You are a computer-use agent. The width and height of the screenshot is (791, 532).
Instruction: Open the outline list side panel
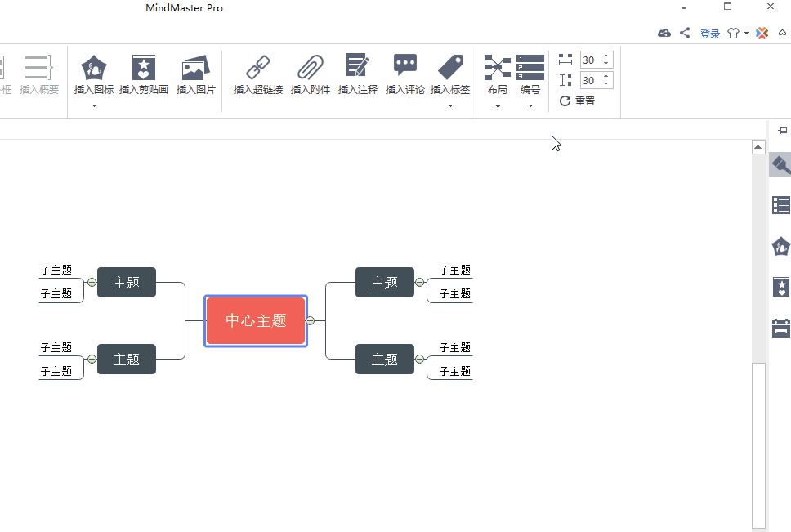(781, 205)
